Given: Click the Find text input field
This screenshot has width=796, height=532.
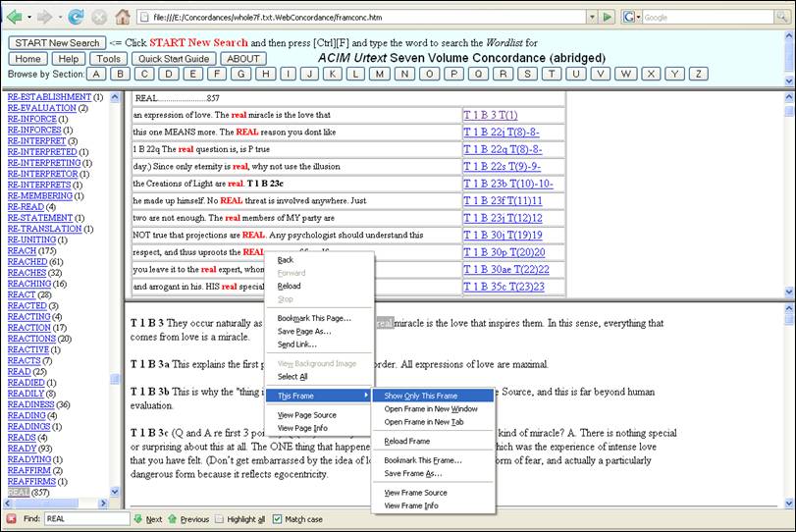Looking at the screenshot, I should pyautogui.click(x=86, y=519).
